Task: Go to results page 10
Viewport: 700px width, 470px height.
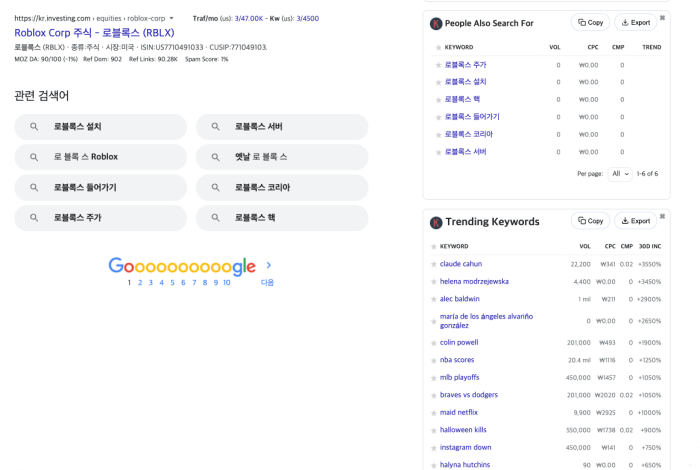Action: (227, 283)
